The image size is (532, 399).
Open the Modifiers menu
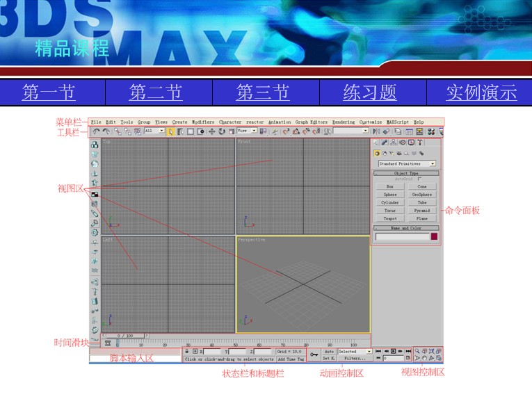203,122
